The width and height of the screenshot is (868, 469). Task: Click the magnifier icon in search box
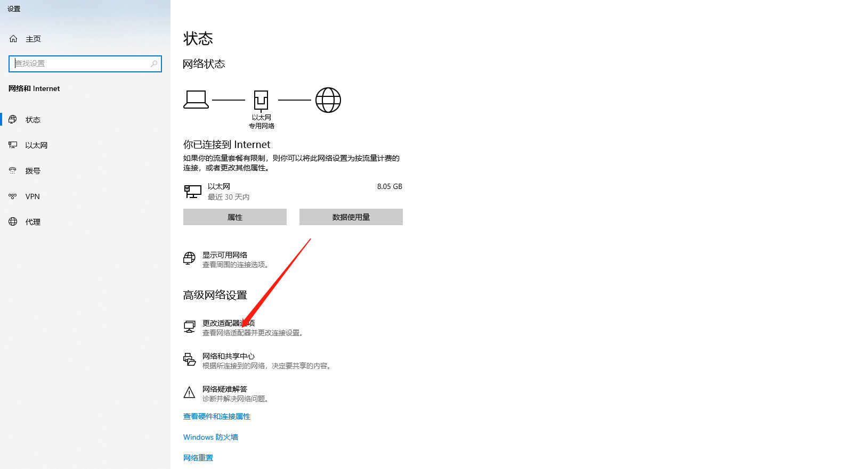154,63
